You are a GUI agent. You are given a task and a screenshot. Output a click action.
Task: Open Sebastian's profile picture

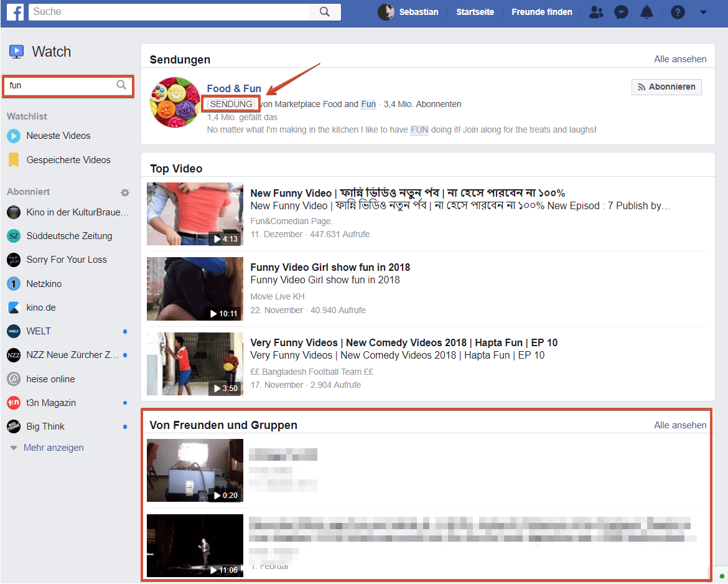[386, 12]
